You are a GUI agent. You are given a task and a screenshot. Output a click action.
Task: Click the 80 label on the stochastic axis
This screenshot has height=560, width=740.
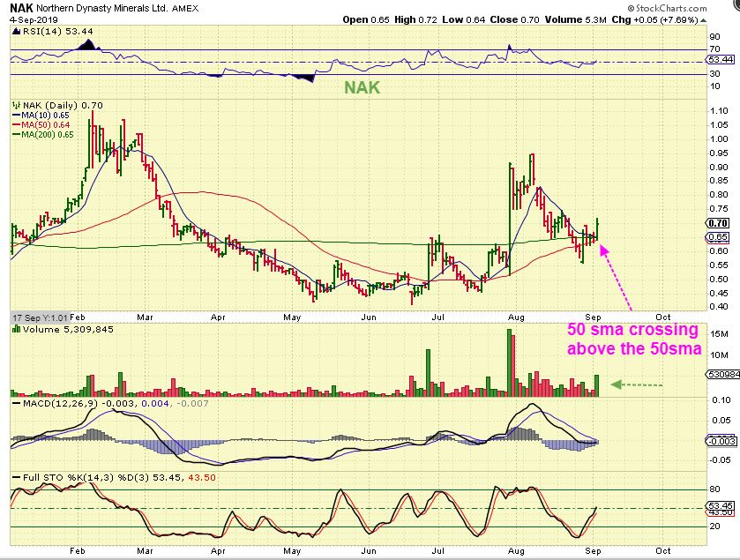714,489
